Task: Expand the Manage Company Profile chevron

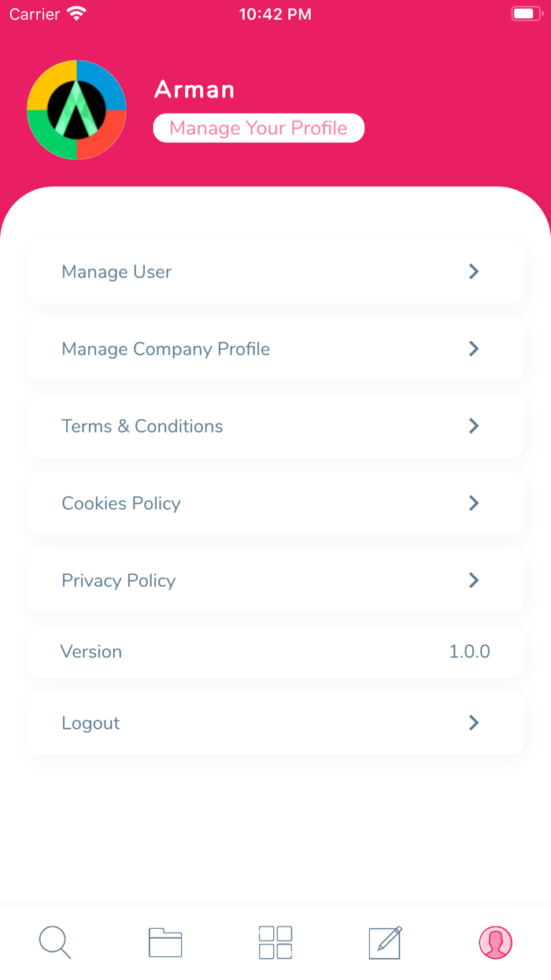Action: tap(474, 349)
